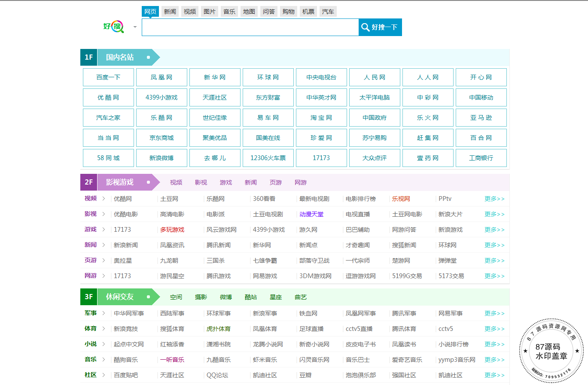Open the 地图 search tab

point(249,12)
